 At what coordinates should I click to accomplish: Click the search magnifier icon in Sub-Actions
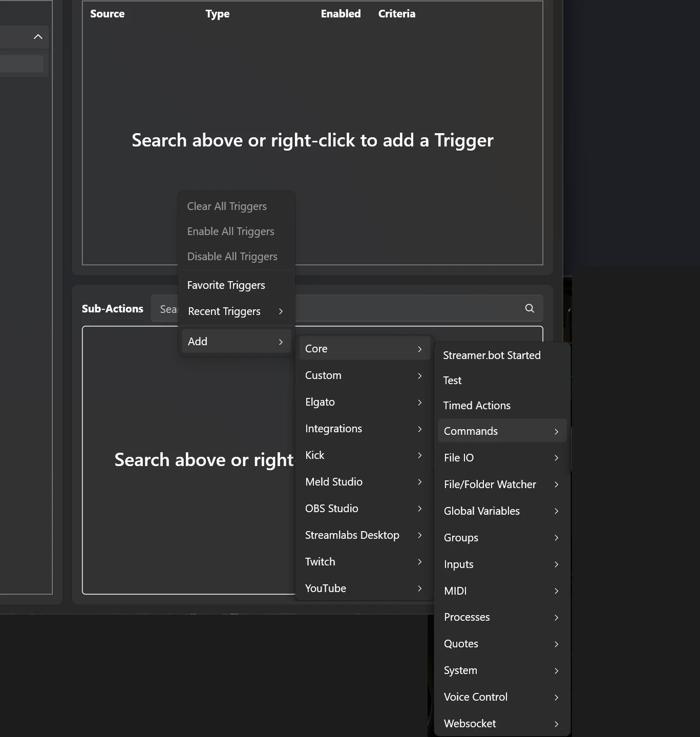529,308
